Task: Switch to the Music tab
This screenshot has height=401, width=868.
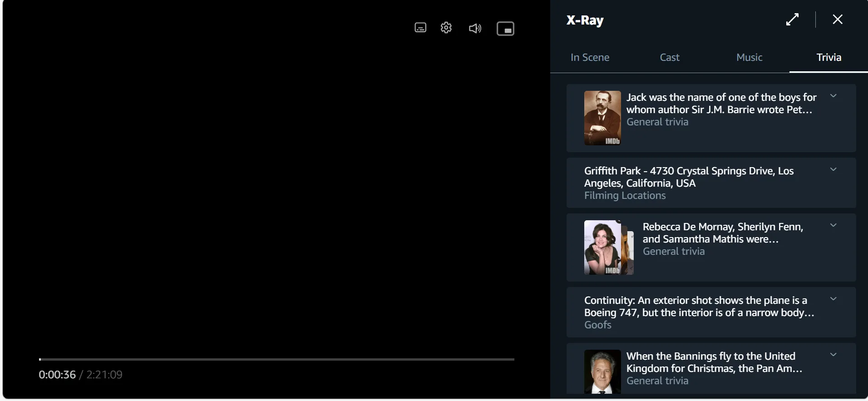Action: [750, 57]
